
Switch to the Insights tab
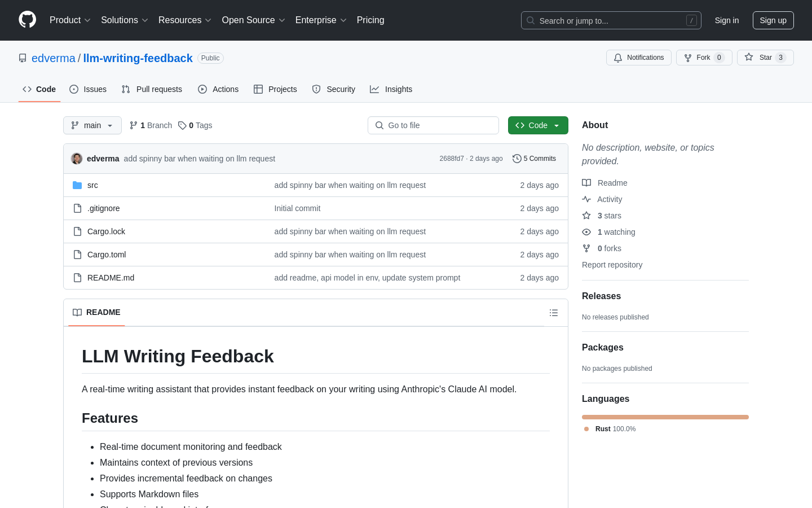coord(391,89)
